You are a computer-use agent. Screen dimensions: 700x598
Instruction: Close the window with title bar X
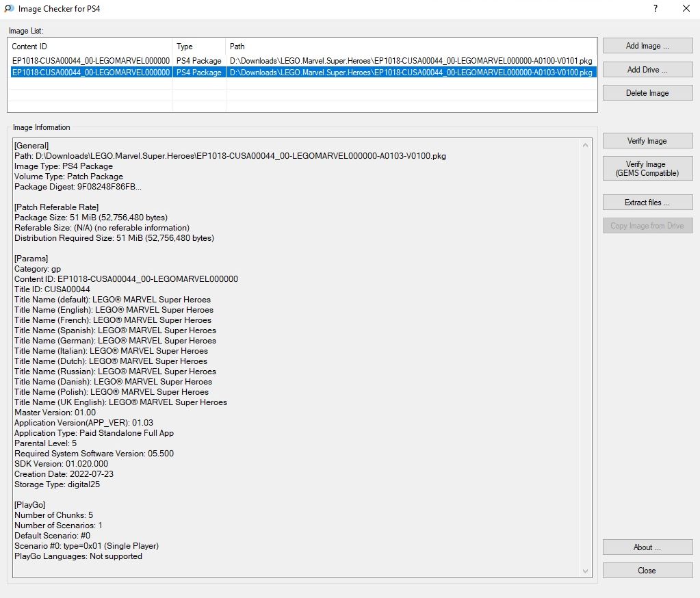(x=686, y=8)
